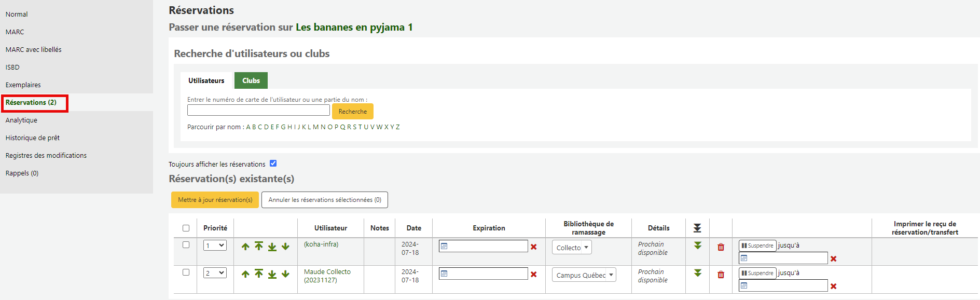
Task: Expand the Campus Québec pickup library dropdown
Action: [584, 275]
